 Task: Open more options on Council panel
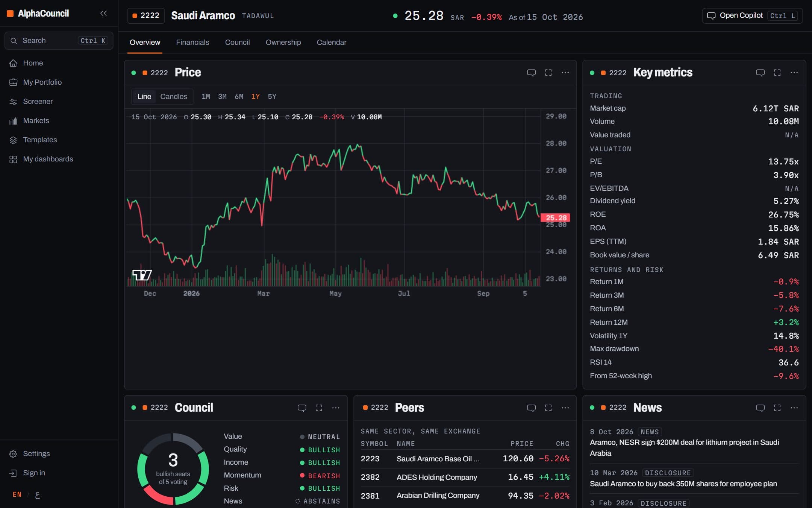336,408
